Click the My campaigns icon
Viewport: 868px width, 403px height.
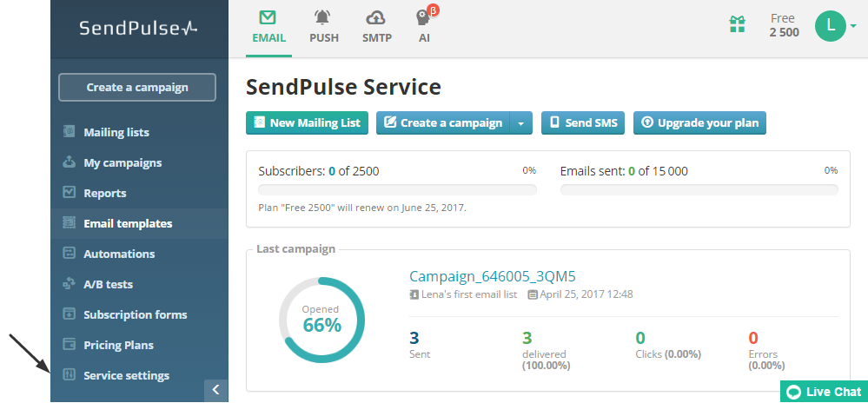click(x=69, y=162)
